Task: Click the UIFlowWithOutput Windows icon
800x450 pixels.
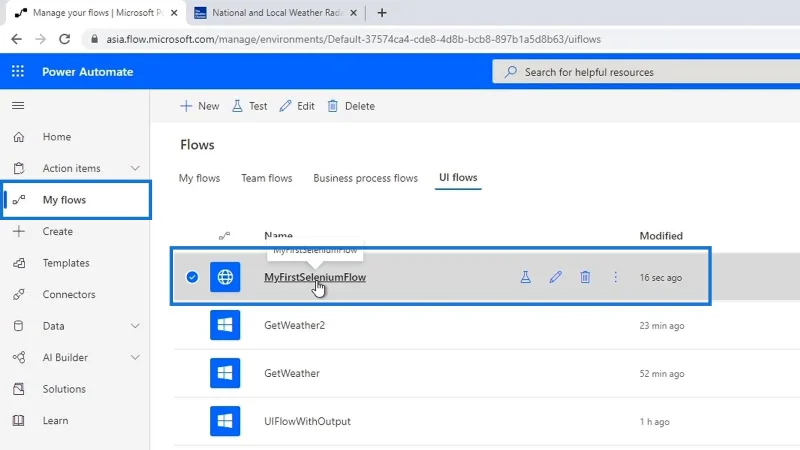Action: (x=225, y=421)
